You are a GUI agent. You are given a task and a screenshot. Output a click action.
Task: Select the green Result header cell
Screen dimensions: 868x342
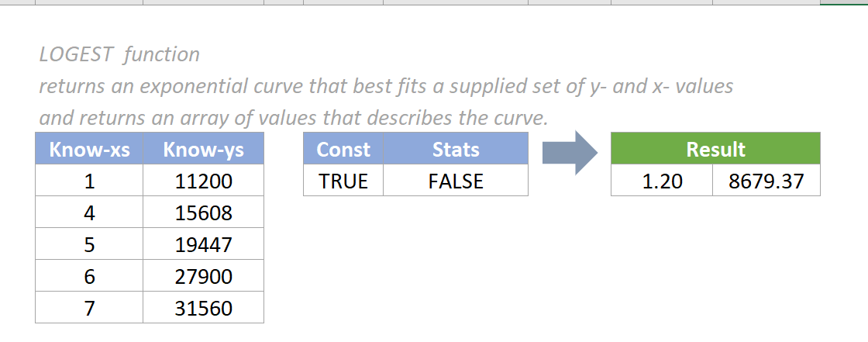click(x=715, y=150)
